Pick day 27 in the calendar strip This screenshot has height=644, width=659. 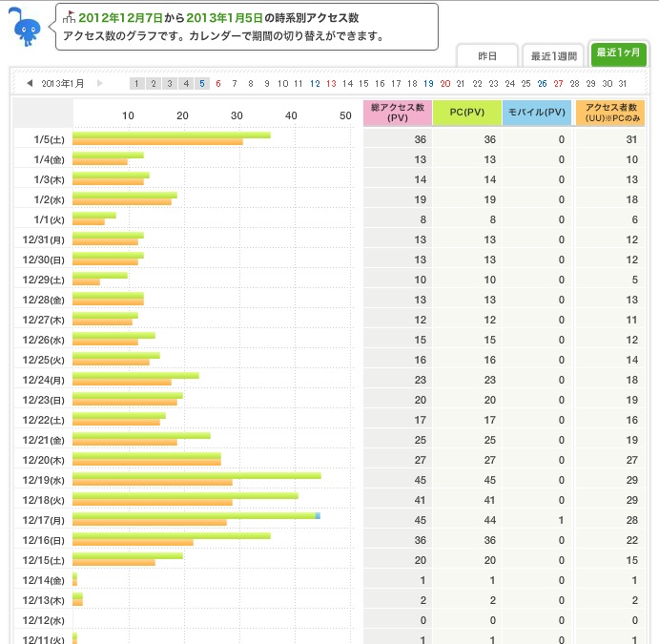coord(558,84)
